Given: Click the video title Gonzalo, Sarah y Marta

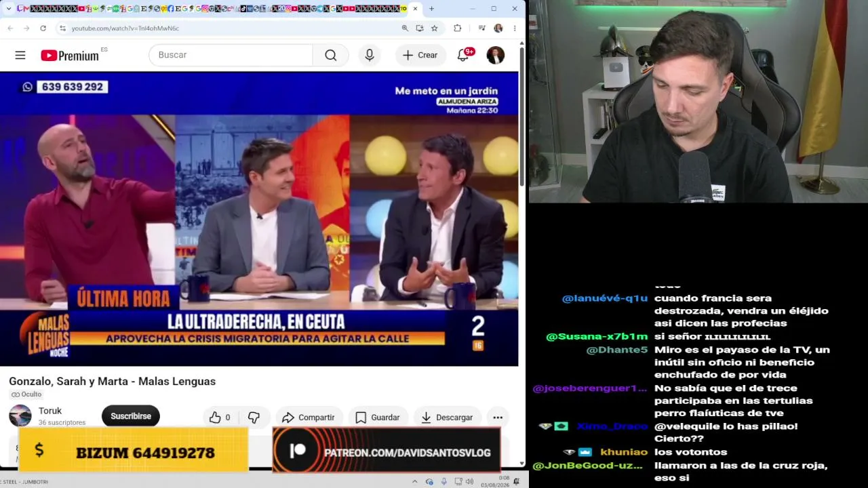Looking at the screenshot, I should (x=113, y=382).
